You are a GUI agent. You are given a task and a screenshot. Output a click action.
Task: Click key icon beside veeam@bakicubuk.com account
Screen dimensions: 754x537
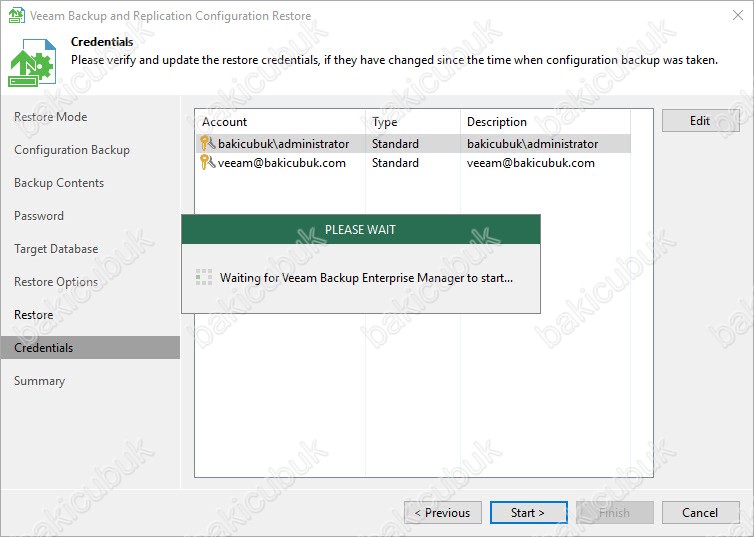pos(207,162)
